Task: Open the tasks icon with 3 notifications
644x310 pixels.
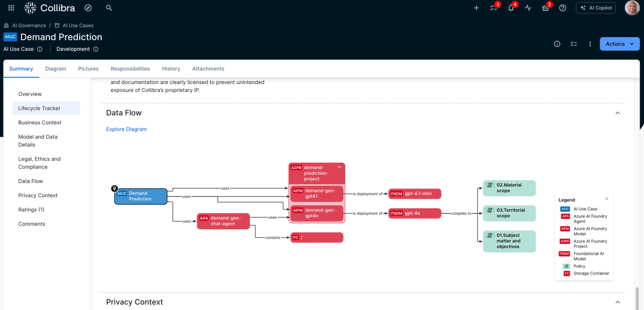Action: 493,8
